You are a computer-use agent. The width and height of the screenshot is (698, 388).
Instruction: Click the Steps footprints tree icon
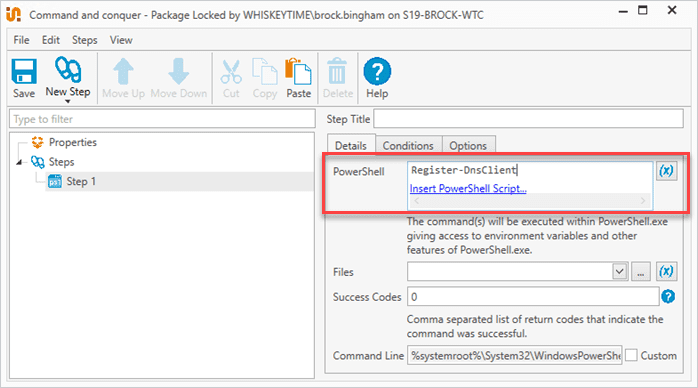37,162
